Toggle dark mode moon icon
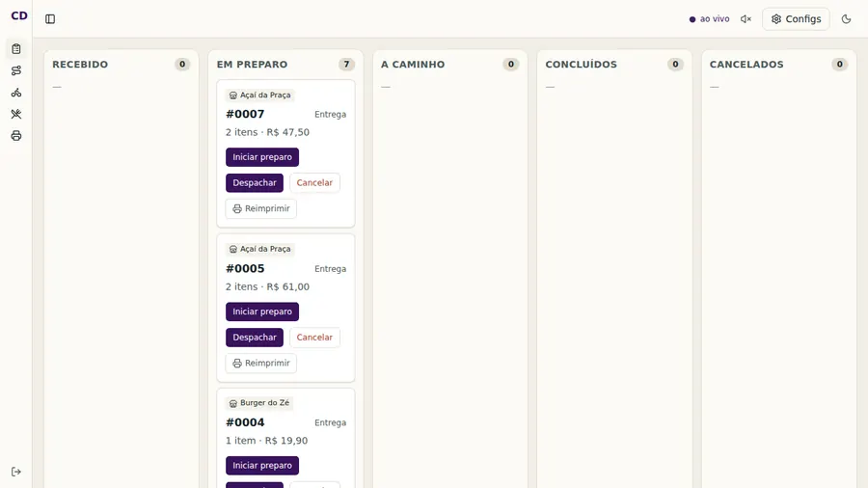 pos(846,19)
